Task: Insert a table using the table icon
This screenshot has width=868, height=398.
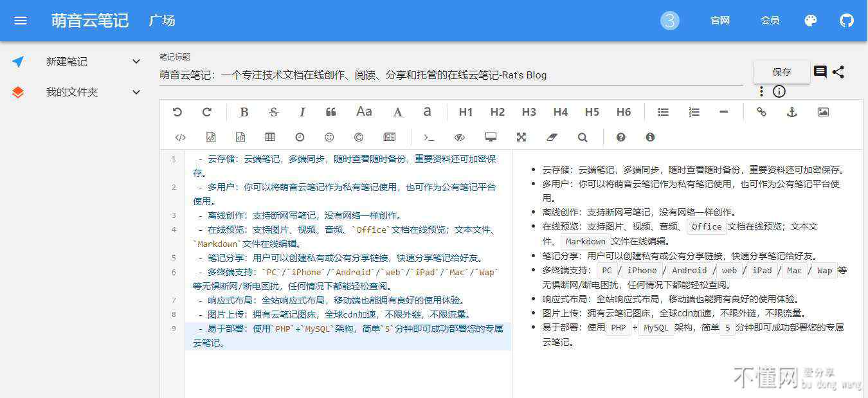Action: [270, 137]
